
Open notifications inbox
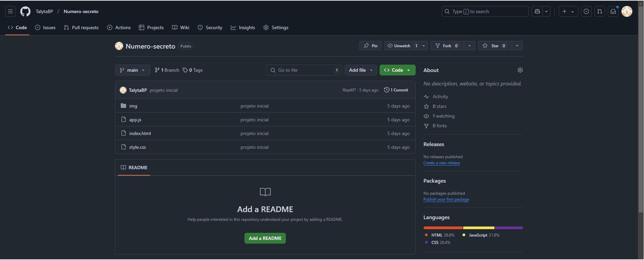(x=613, y=11)
